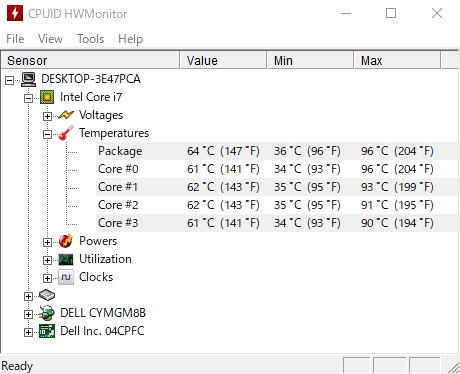Viewport: 460px width, 374px height.
Task: Click the Min column header
Action: pyautogui.click(x=310, y=60)
